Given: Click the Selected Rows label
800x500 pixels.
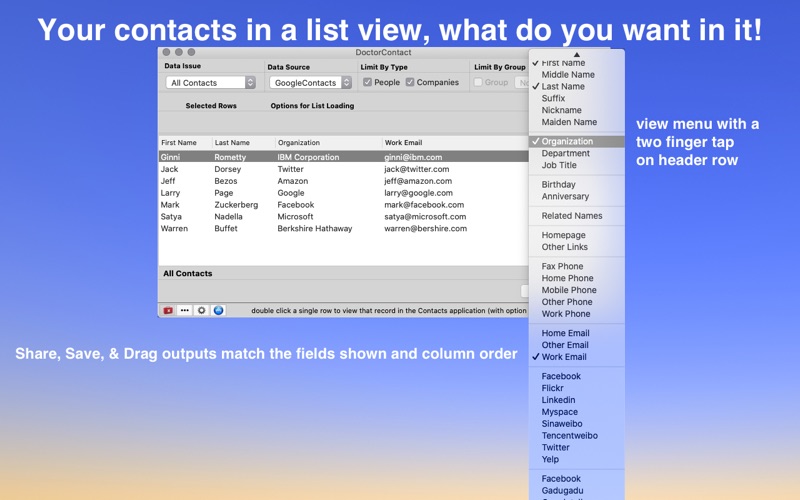Looking at the screenshot, I should [x=211, y=106].
